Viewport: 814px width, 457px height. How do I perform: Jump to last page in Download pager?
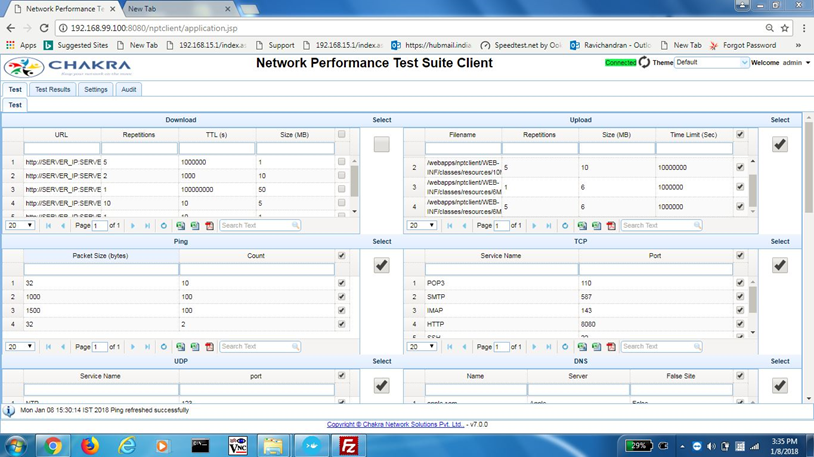tap(147, 225)
